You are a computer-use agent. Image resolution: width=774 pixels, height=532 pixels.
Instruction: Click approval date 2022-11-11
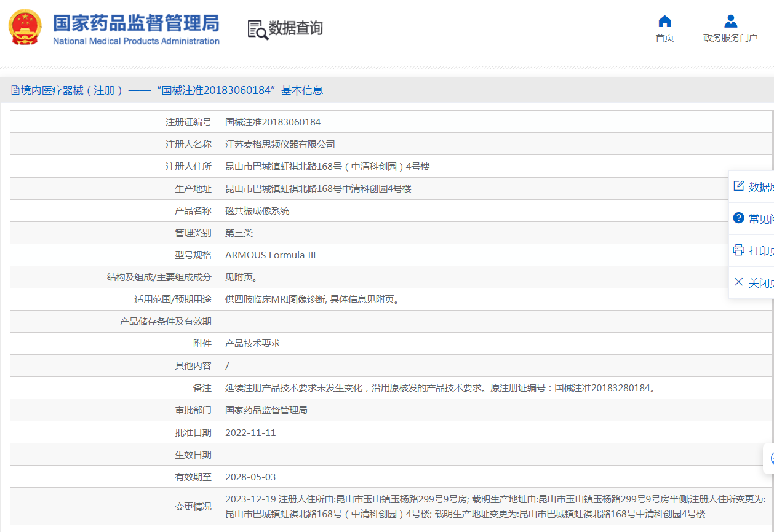tap(250, 433)
